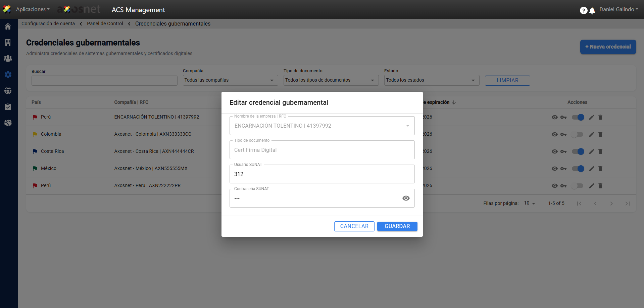Open the Estado filter dropdown
This screenshot has width=644, height=308.
click(x=432, y=80)
